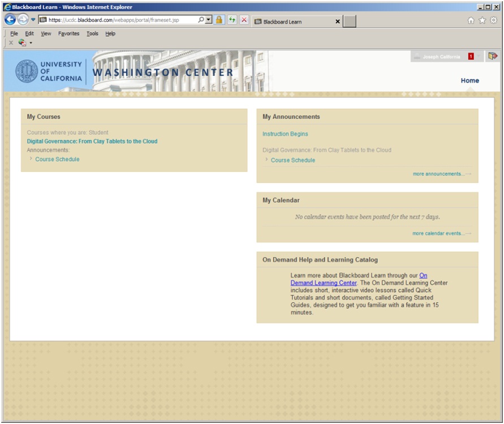Screen dimensions: 504x424
Task: Click the My Courses module header
Action: coord(134,117)
